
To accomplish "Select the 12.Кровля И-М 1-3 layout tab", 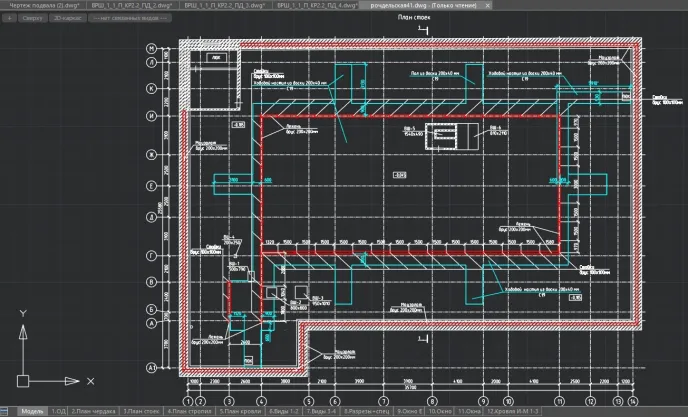I will 514,411.
